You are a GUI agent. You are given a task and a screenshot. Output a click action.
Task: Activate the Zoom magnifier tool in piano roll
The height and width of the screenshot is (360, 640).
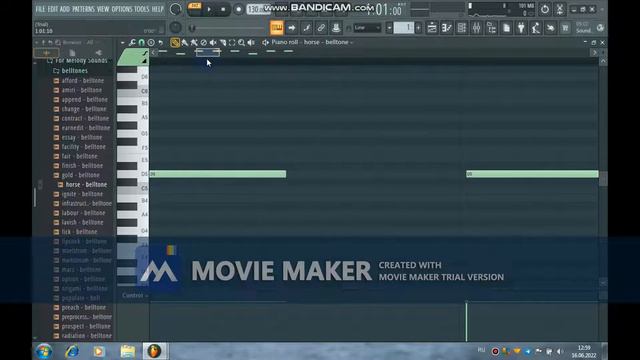[242, 42]
